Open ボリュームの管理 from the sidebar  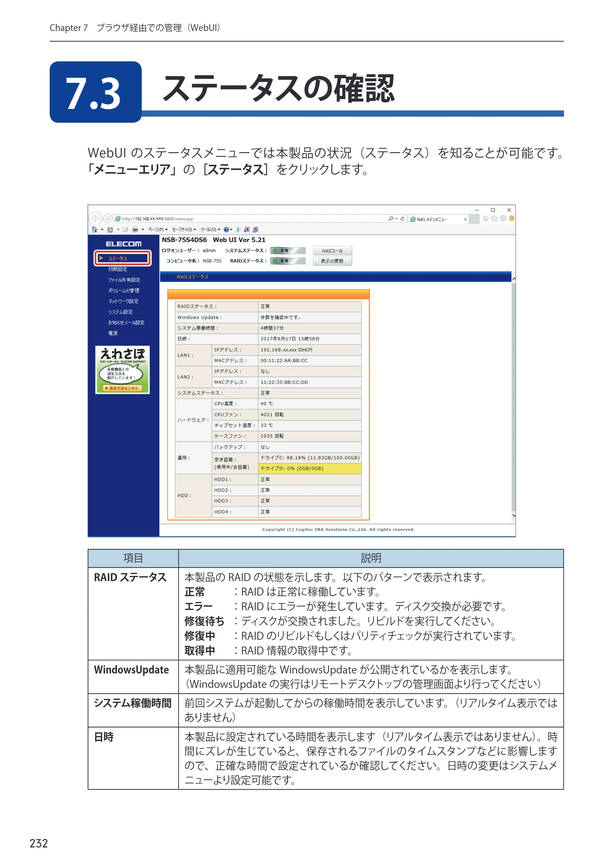pos(124,290)
